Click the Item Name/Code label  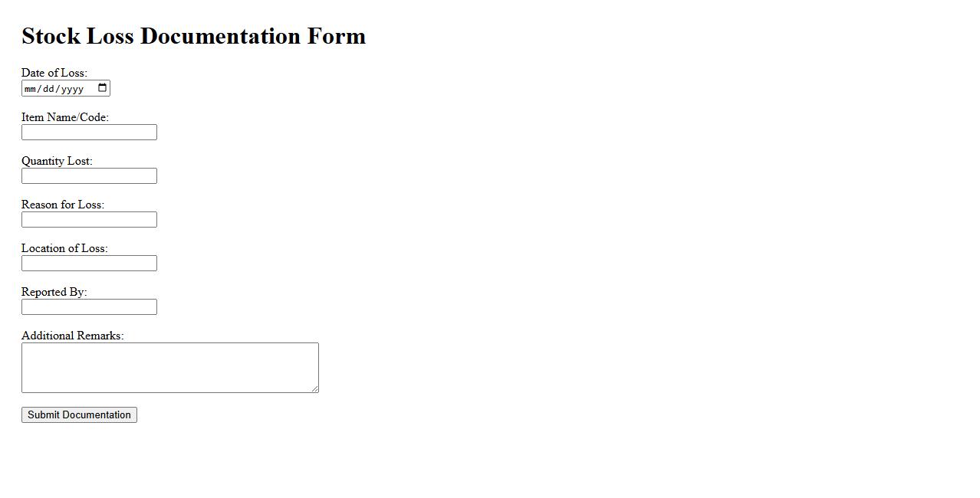[x=65, y=117]
